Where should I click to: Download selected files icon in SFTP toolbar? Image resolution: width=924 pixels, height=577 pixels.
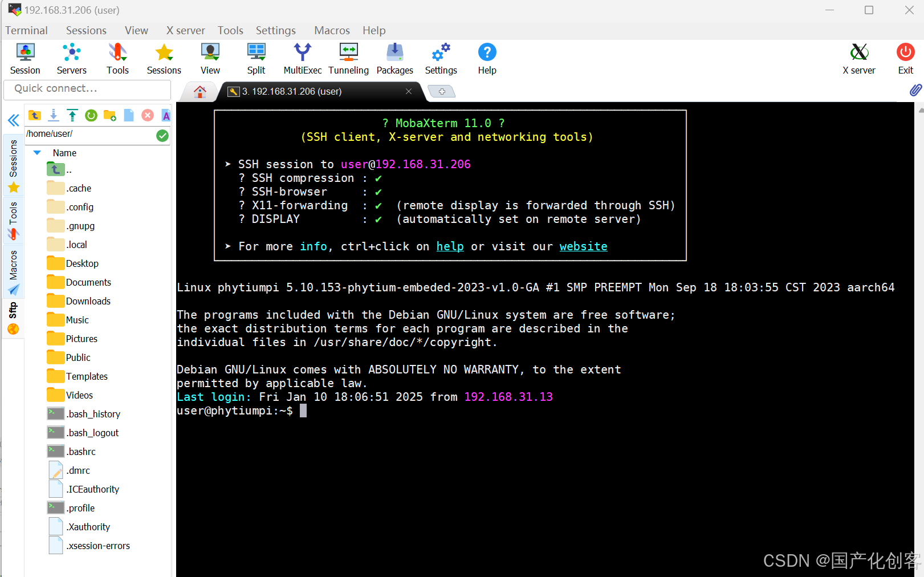point(54,116)
